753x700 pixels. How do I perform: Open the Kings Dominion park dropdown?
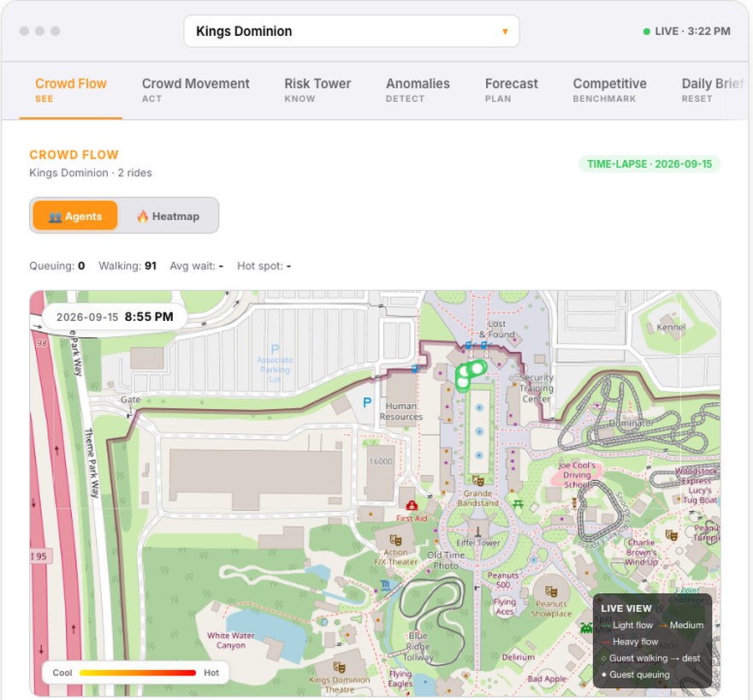pyautogui.click(x=351, y=31)
